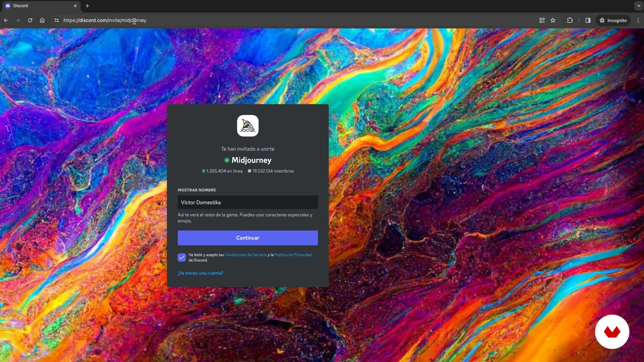Viewport: 644px width, 362px height.
Task: Open the Chrome three-dot menu
Action: point(638,20)
